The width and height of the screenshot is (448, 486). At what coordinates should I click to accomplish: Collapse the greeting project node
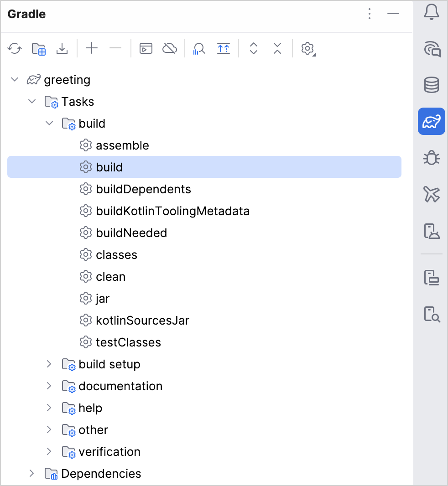[x=15, y=80]
